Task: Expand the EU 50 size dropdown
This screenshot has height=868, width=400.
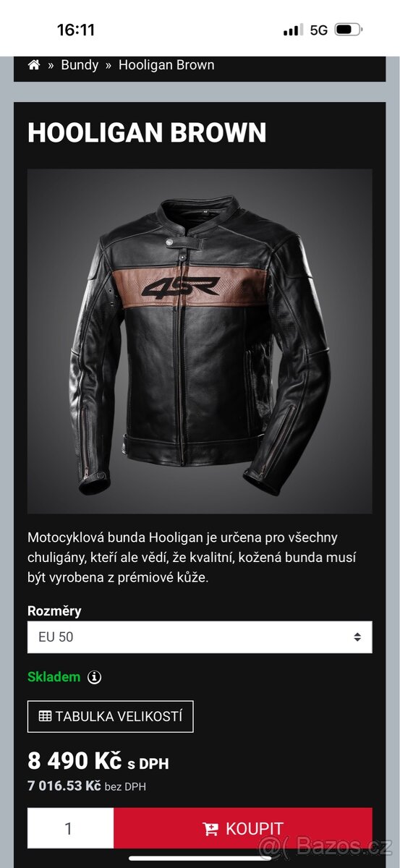Action: point(200,637)
